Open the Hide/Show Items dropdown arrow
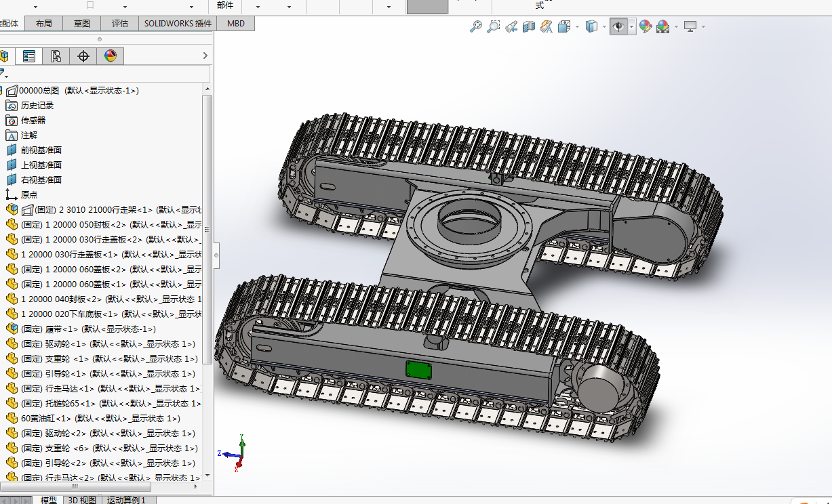This screenshot has height=504, width=832. point(631,26)
